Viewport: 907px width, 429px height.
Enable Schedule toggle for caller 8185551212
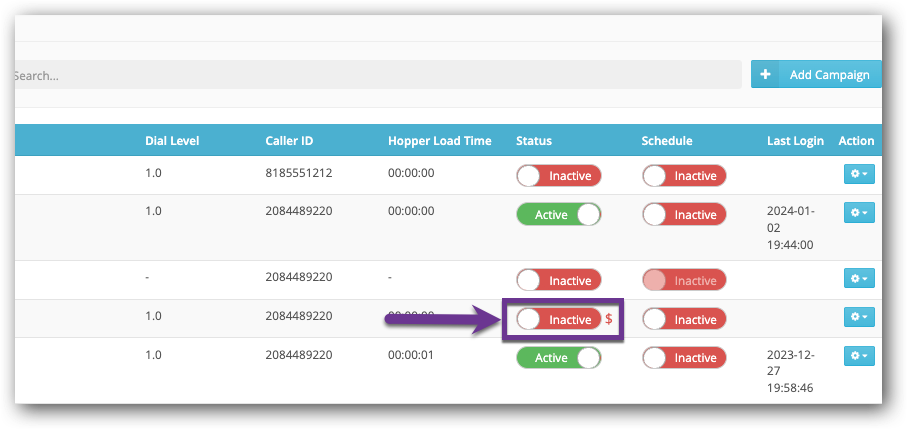(x=683, y=176)
